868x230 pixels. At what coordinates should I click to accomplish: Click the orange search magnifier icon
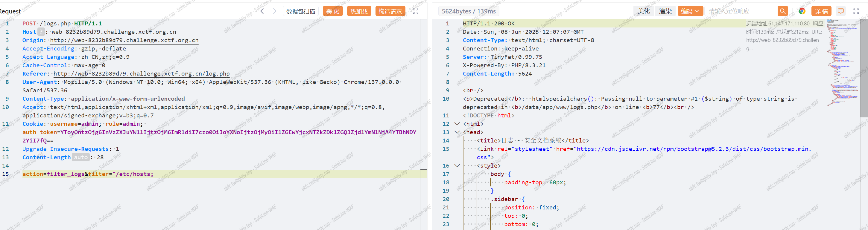pos(782,11)
